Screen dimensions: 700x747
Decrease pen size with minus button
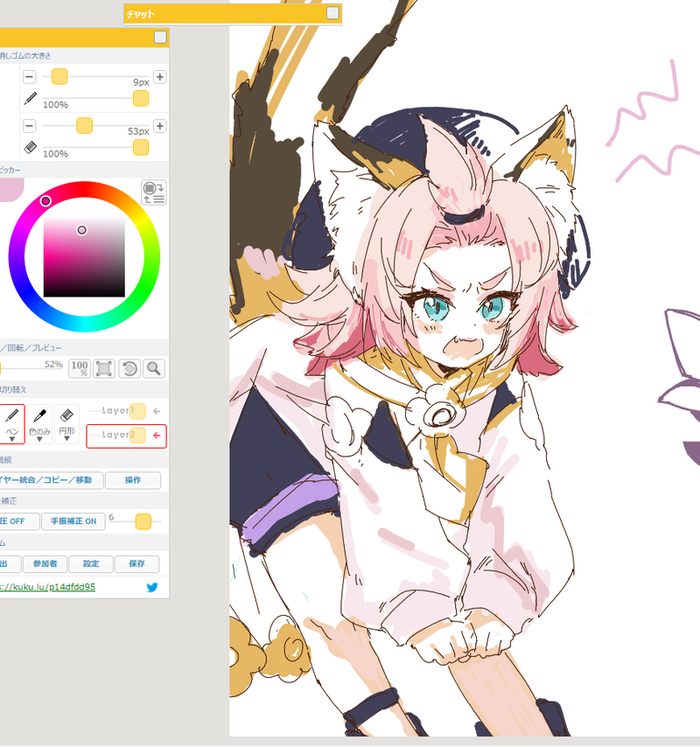click(x=29, y=77)
